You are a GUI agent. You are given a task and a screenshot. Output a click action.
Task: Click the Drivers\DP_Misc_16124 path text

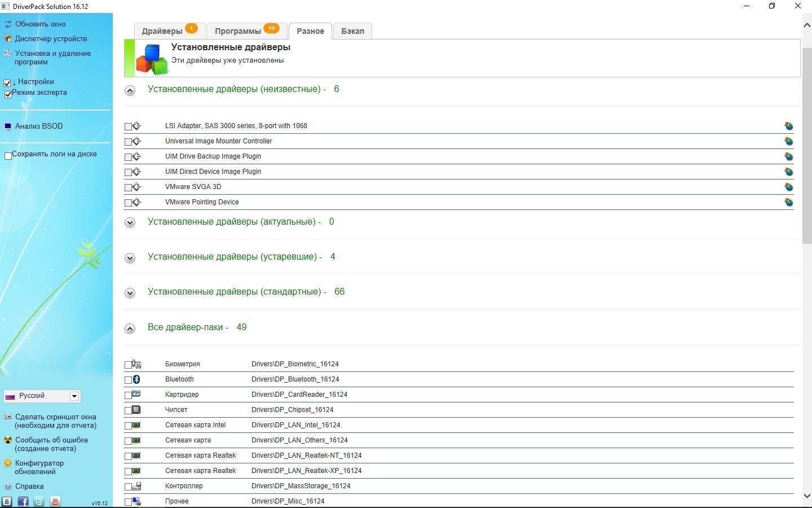pos(288,501)
